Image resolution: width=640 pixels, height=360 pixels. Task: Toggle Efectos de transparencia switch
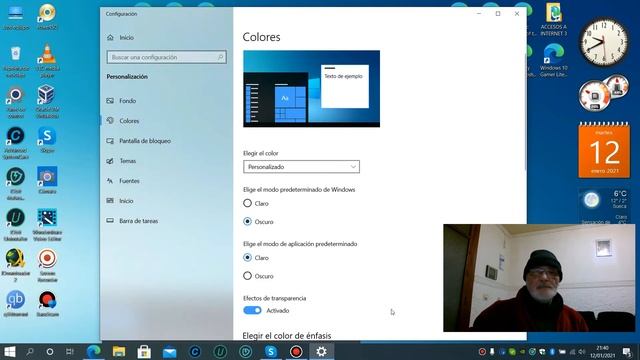252,311
